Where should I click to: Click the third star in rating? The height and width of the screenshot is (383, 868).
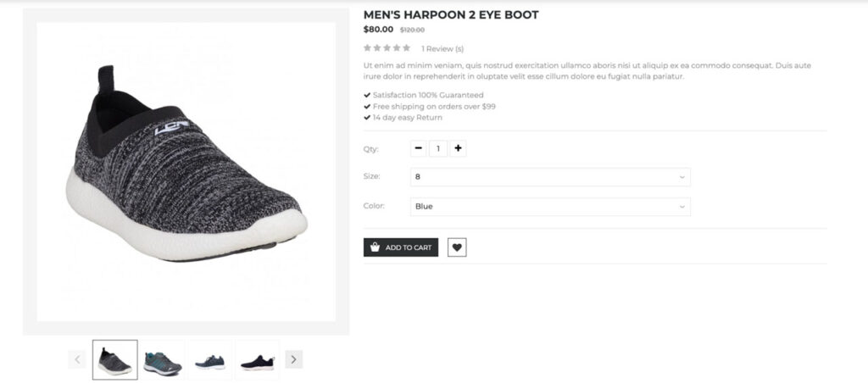pyautogui.click(x=387, y=48)
